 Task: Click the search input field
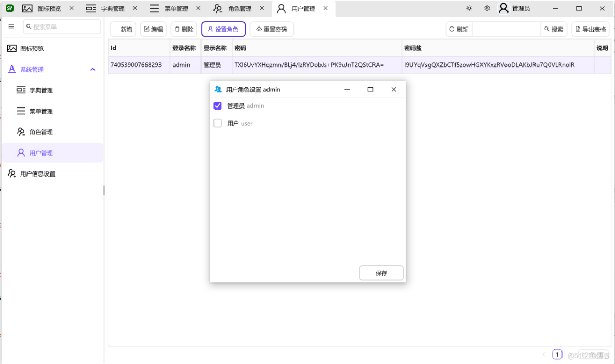[506, 29]
